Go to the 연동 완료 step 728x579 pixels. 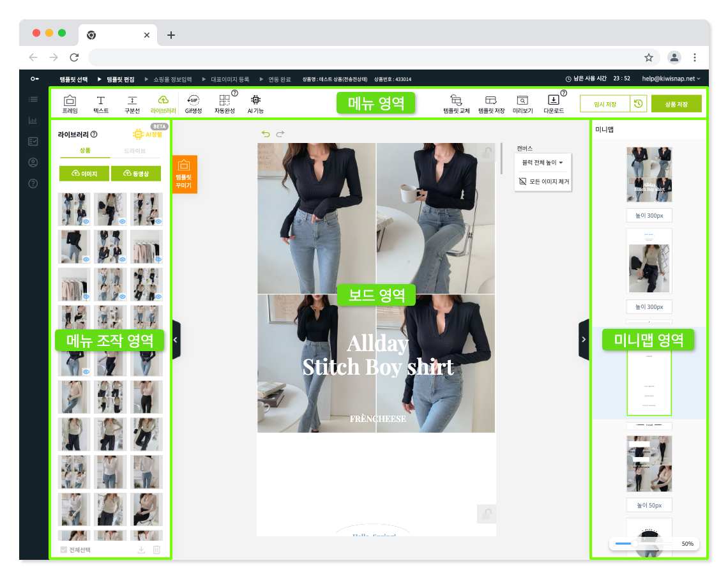pyautogui.click(x=280, y=79)
